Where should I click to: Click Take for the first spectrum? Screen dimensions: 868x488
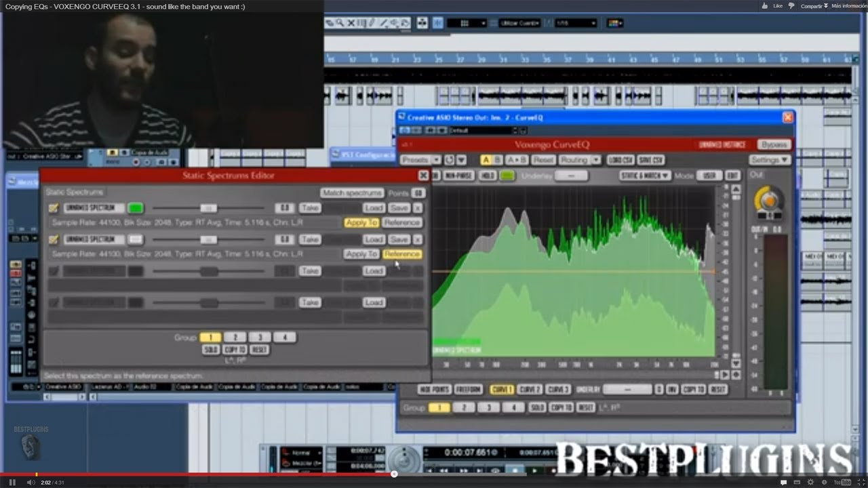310,208
